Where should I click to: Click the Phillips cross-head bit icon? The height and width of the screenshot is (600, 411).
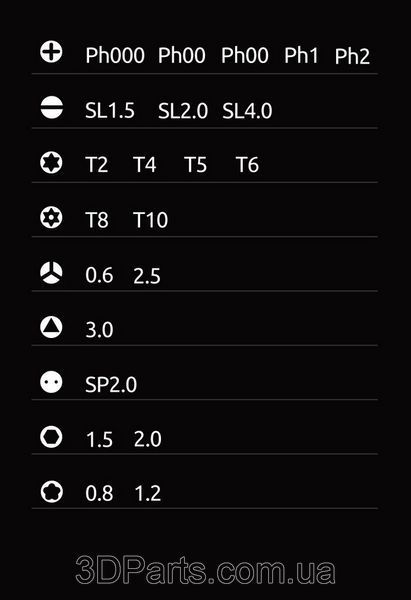(51, 52)
